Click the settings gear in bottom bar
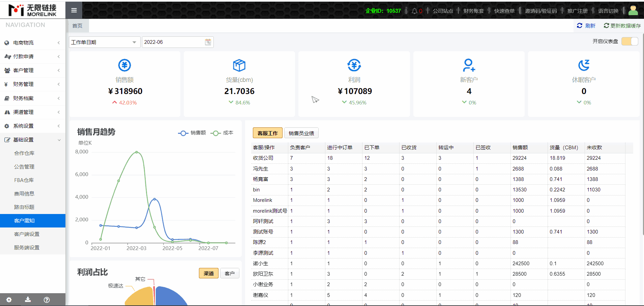The height and width of the screenshot is (306, 644). click(9, 300)
